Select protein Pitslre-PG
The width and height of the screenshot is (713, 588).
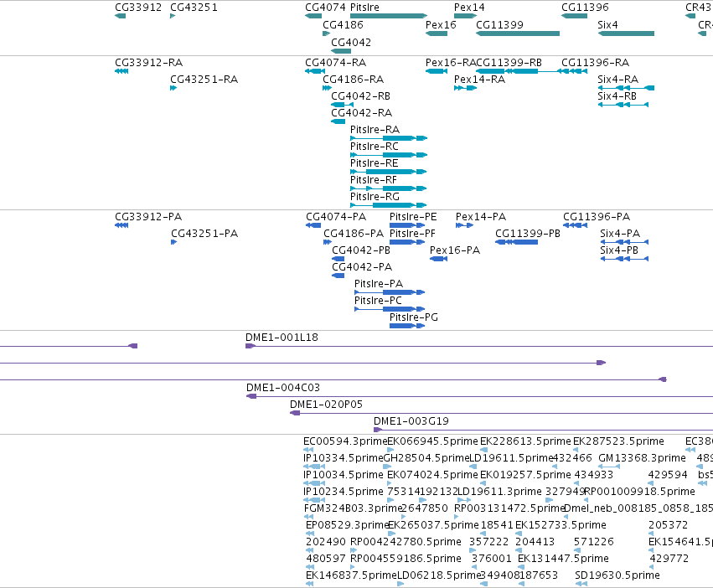pos(414,317)
